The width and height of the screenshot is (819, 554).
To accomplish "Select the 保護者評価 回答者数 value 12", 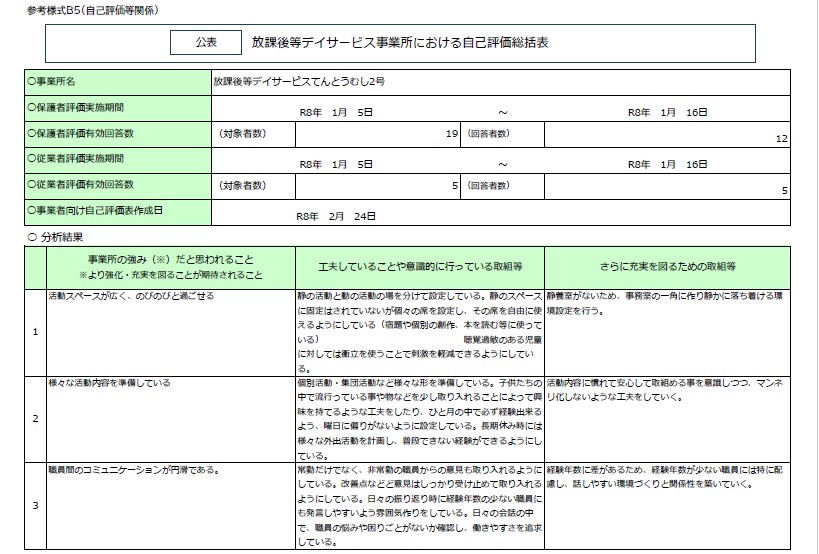I will click(782, 139).
